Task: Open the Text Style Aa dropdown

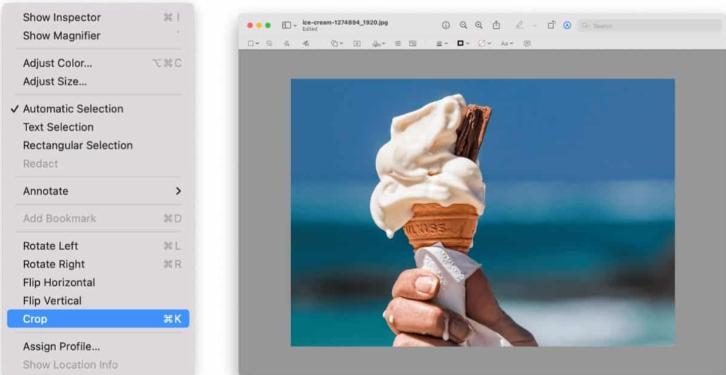Action: pyautogui.click(x=507, y=44)
